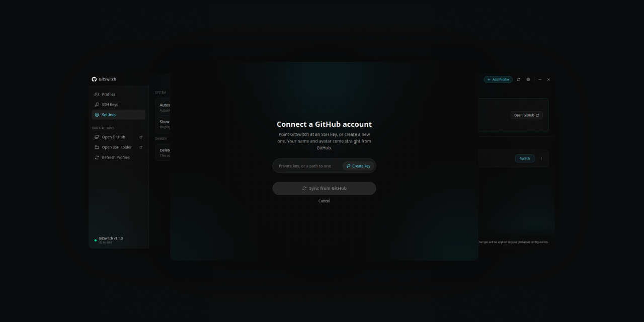Cancel the Connect a GitHub account dialog
The image size is (644, 322).
(x=324, y=201)
